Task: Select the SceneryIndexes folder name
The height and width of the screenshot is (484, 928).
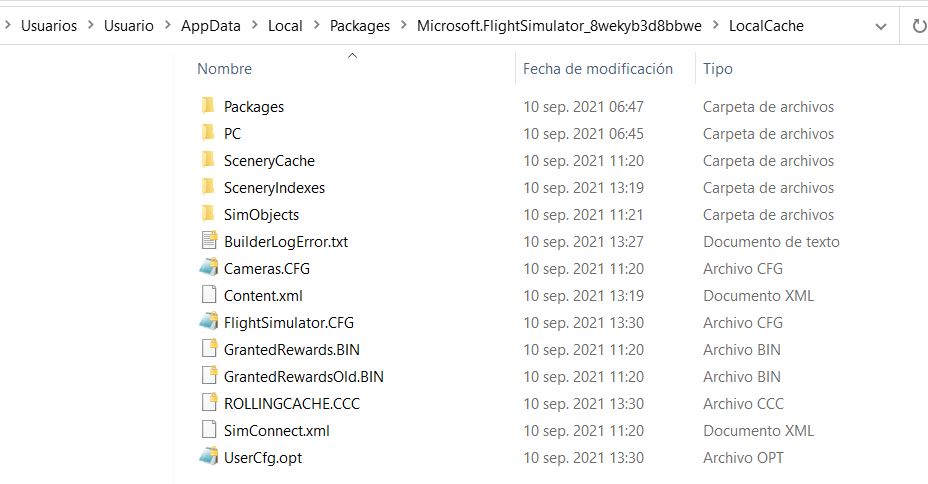Action: pos(274,188)
